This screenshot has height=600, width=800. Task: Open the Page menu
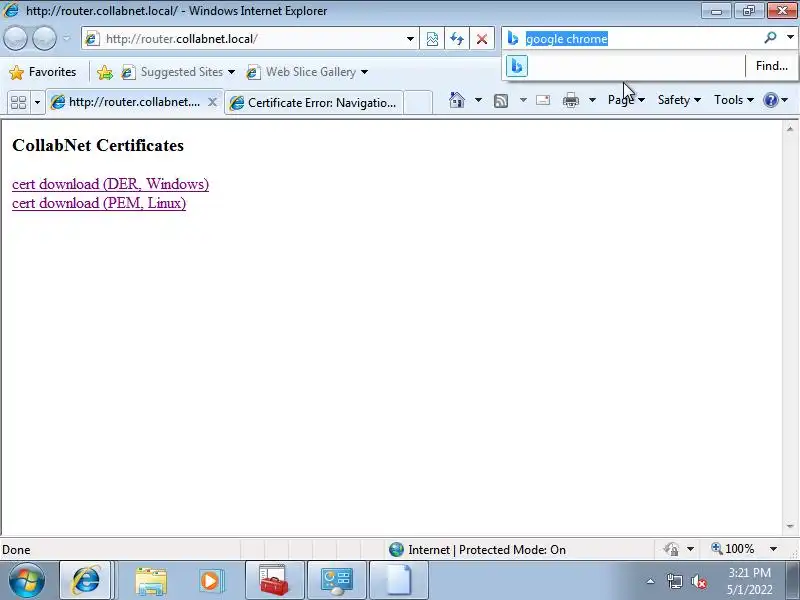point(626,100)
